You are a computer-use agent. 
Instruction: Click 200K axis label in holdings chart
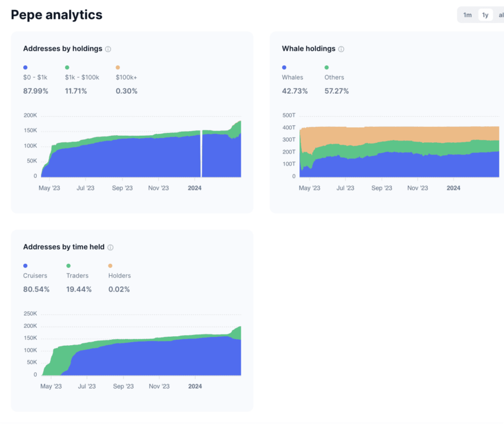(30, 116)
